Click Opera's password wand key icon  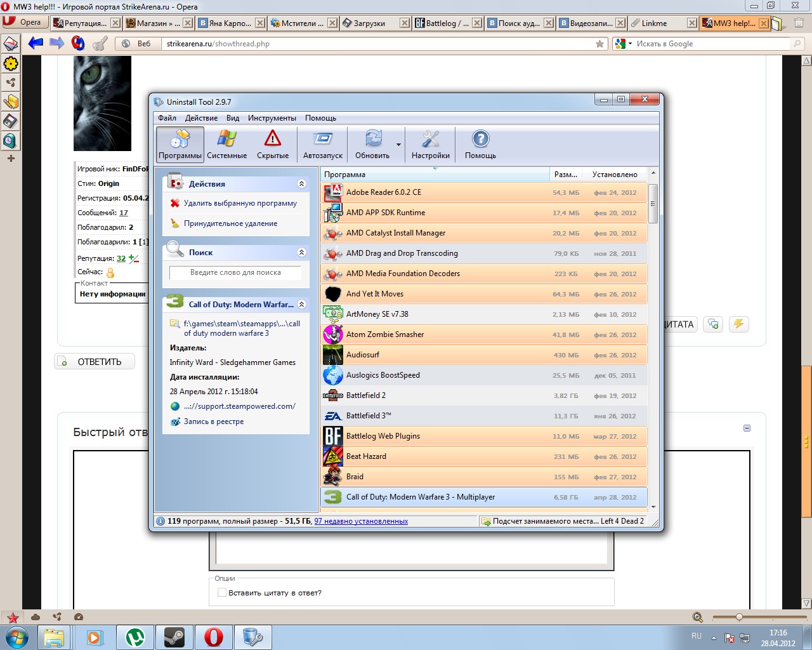click(x=100, y=43)
